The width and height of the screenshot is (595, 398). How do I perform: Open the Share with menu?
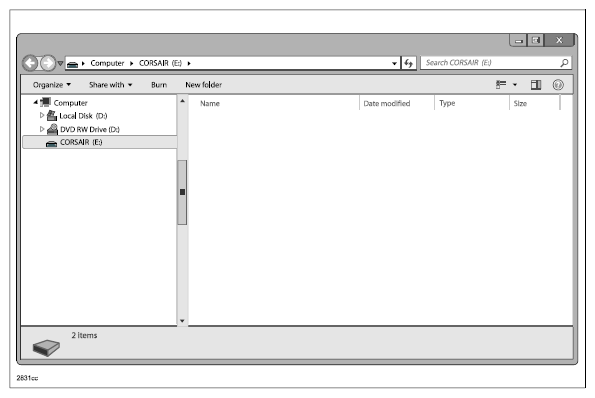pyautogui.click(x=110, y=85)
